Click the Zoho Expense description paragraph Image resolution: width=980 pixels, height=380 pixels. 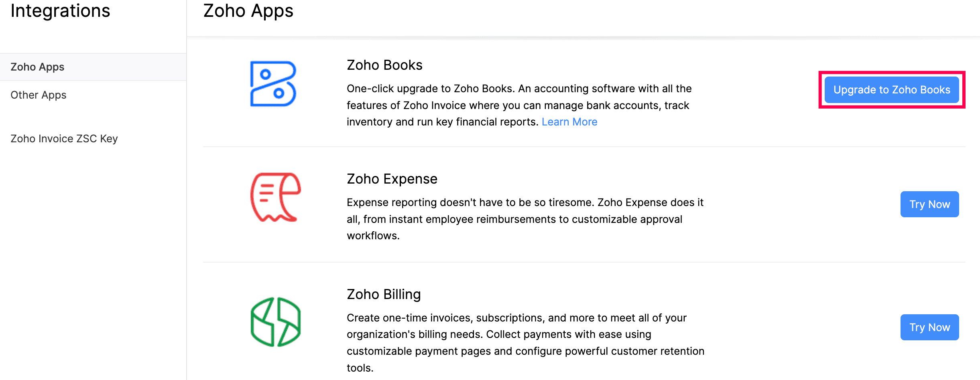(x=525, y=219)
